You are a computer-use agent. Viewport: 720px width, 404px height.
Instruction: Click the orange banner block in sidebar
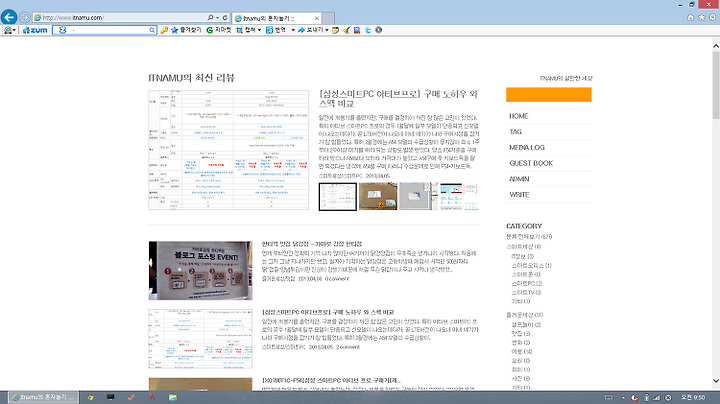549,95
